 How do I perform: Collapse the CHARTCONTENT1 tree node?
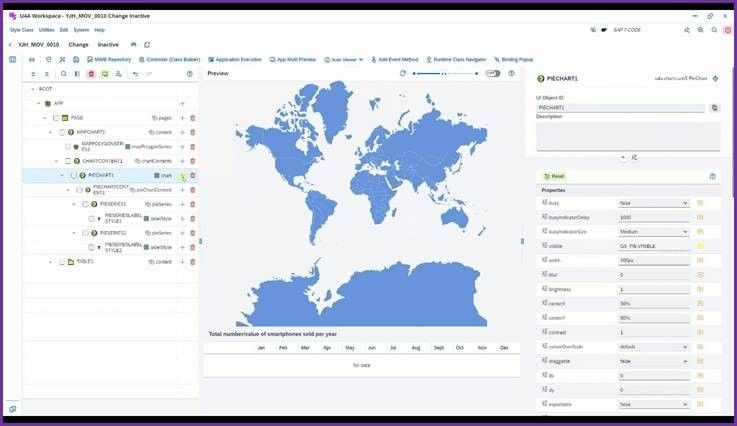point(56,161)
